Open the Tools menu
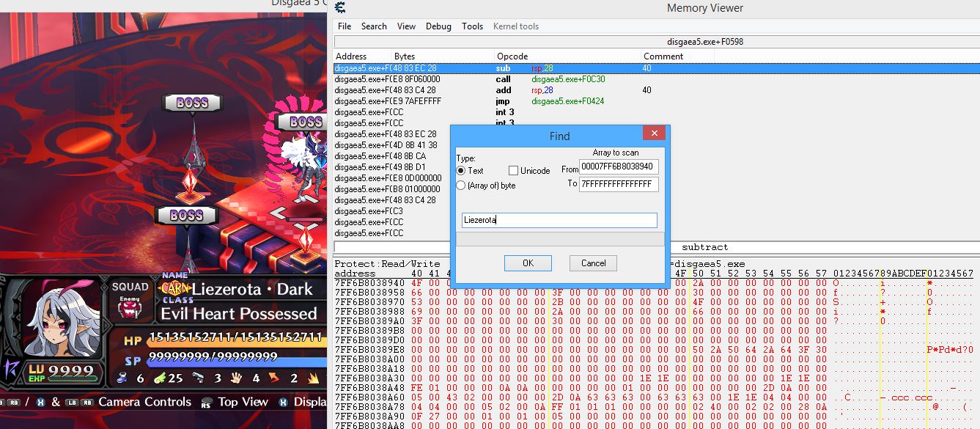 coord(472,26)
